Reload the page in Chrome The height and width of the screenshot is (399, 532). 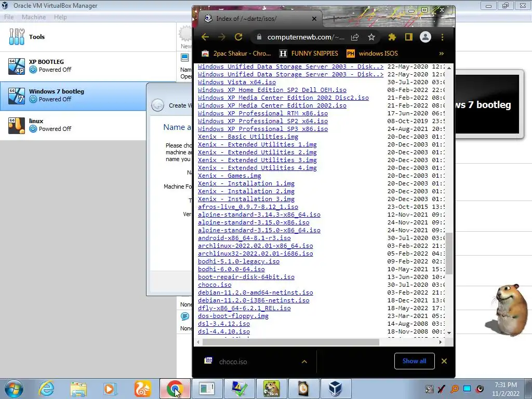238,37
